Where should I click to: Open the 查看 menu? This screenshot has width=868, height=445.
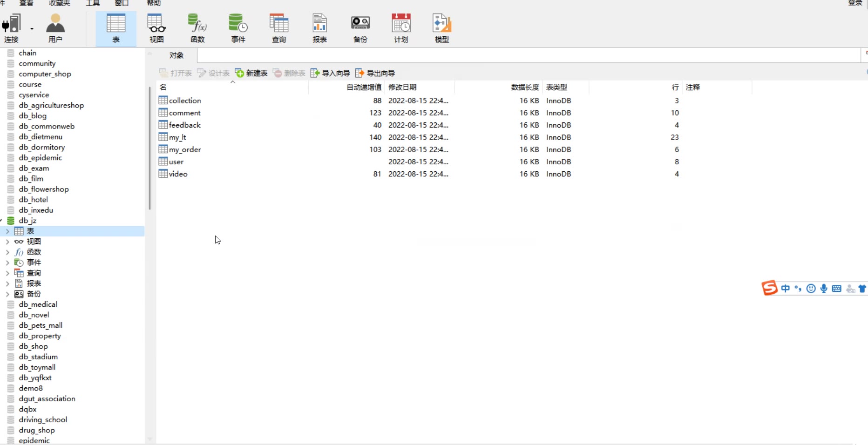(x=26, y=3)
